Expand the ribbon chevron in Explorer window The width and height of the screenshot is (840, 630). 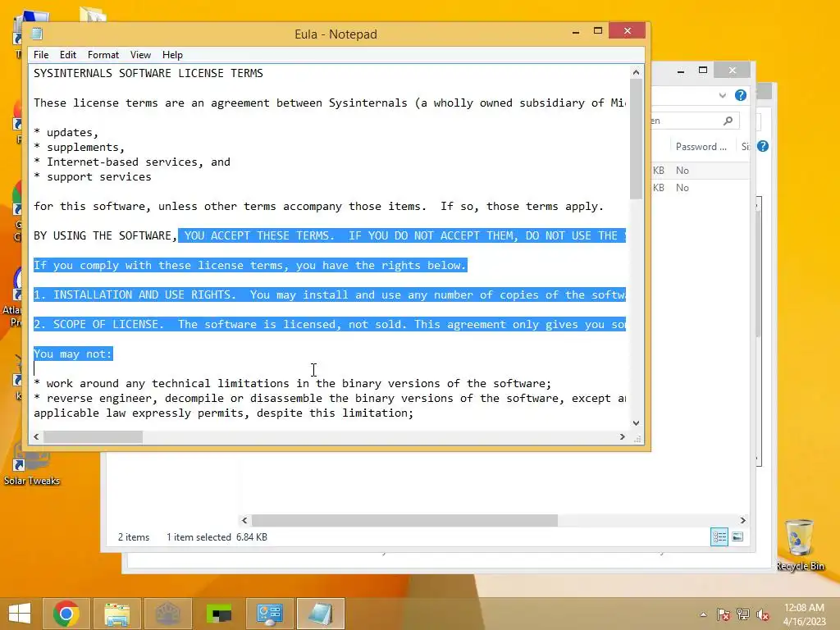click(x=723, y=95)
